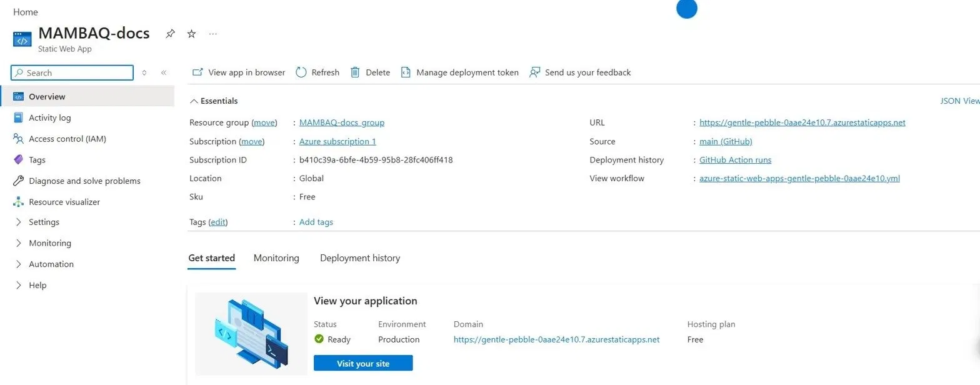Open the Domain link under View your application

click(x=557, y=339)
